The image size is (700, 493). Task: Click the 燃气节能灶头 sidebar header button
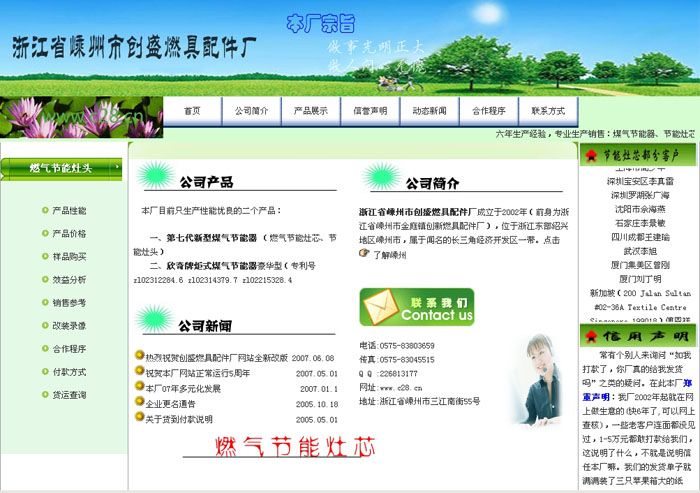coord(62,168)
